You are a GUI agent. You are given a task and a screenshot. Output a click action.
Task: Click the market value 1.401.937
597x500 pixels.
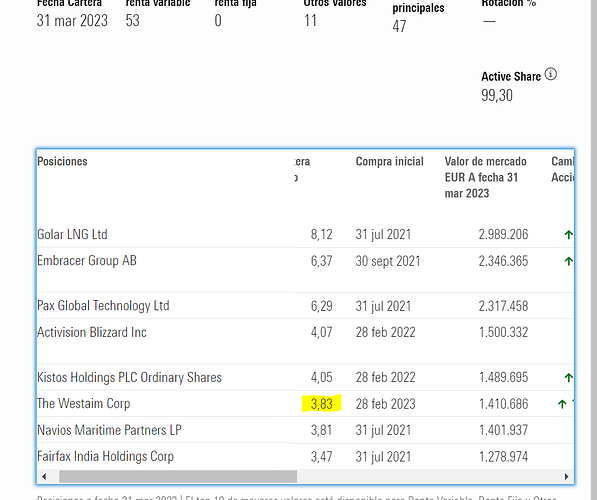click(x=503, y=430)
